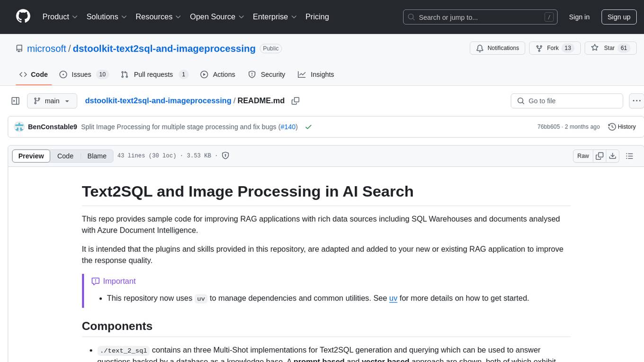Select the Blame view
This screenshot has width=644, height=362.
[x=97, y=156]
